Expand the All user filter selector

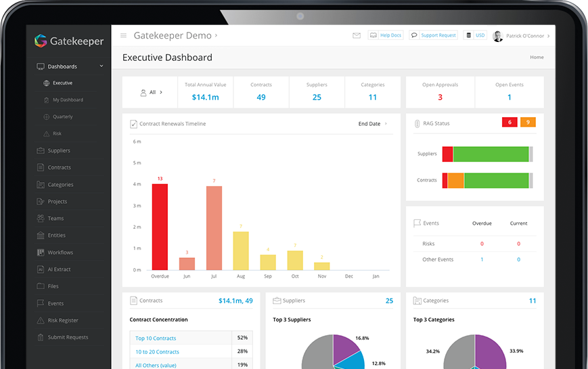[x=152, y=92]
